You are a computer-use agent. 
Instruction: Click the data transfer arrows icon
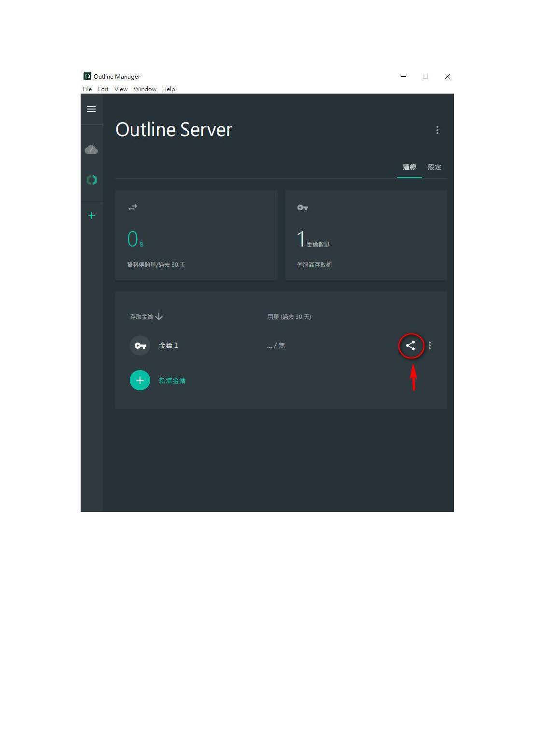click(x=133, y=207)
